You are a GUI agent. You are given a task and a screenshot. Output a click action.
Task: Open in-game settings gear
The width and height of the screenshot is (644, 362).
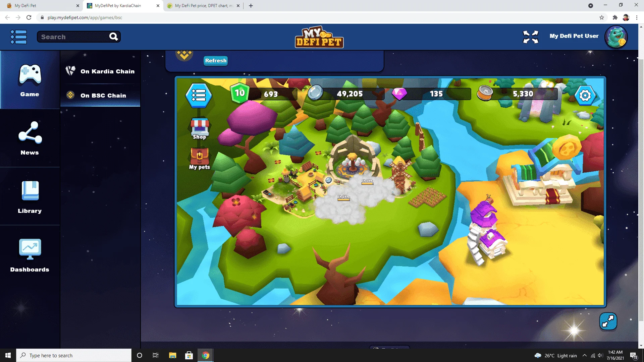pyautogui.click(x=585, y=96)
